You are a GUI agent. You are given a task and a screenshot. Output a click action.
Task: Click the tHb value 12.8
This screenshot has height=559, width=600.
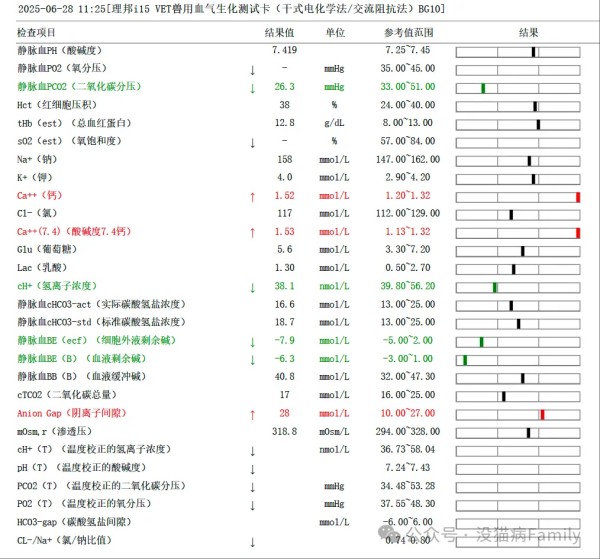point(284,123)
